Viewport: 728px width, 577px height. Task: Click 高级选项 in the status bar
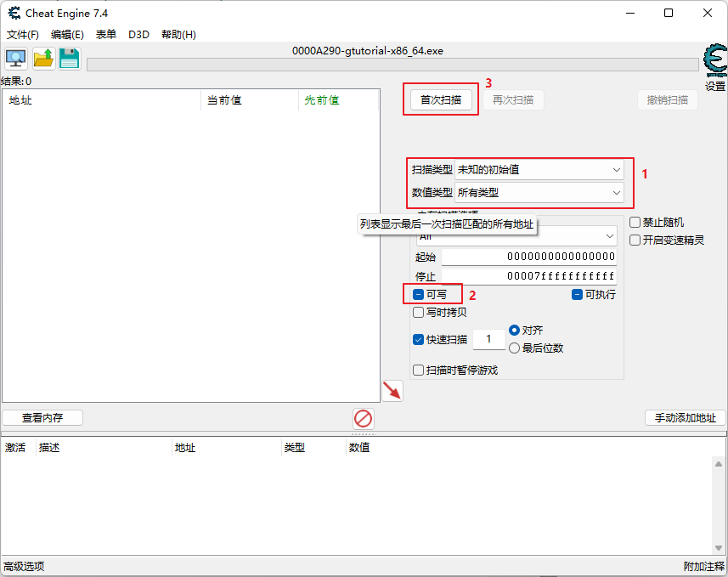[x=24, y=566]
